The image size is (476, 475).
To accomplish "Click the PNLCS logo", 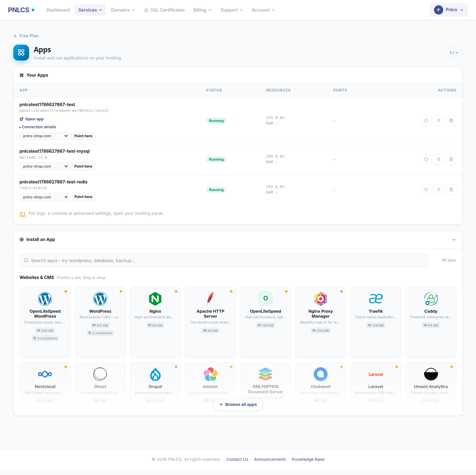I will coord(21,10).
